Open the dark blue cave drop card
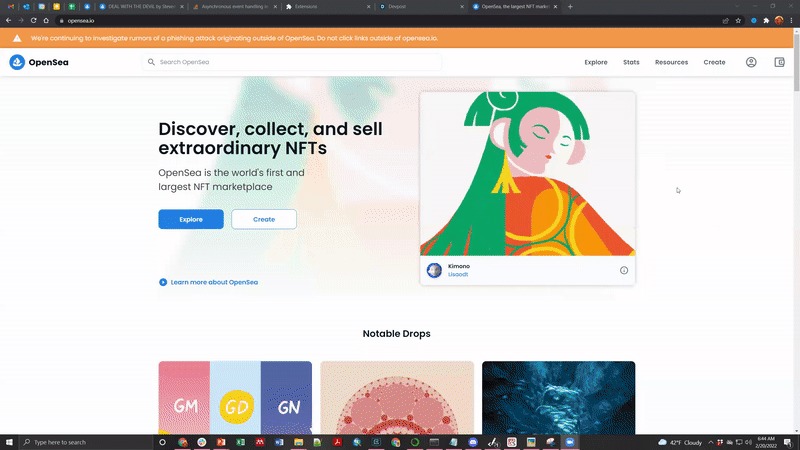This screenshot has width=800, height=450. coord(559,398)
